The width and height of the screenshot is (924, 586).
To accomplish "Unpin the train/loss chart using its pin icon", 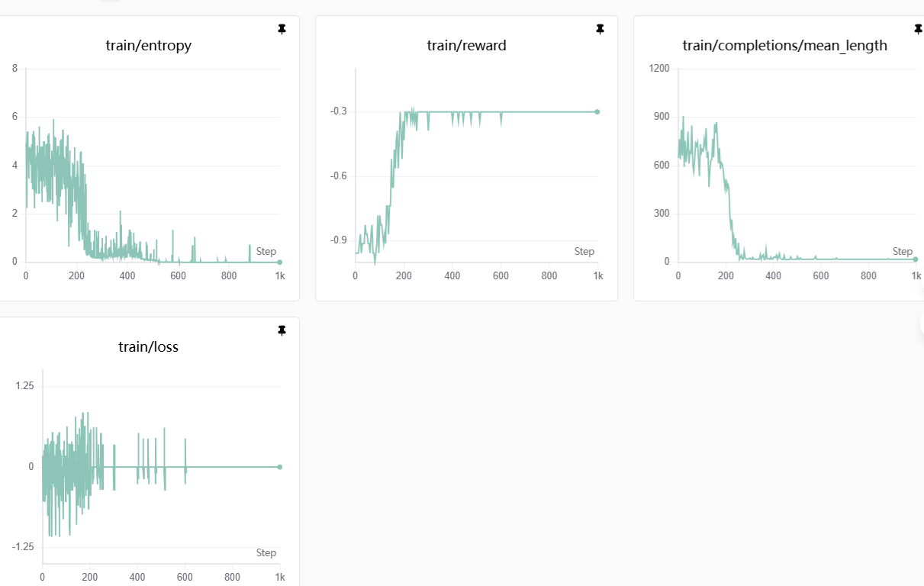I will (282, 330).
